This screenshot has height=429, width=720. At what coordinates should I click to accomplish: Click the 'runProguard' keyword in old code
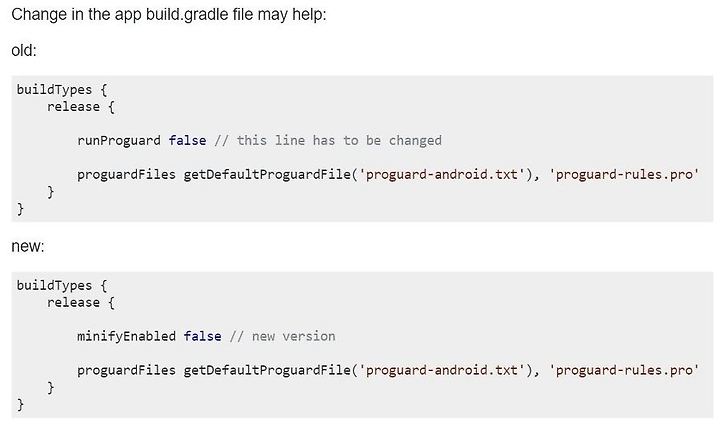pos(119,141)
